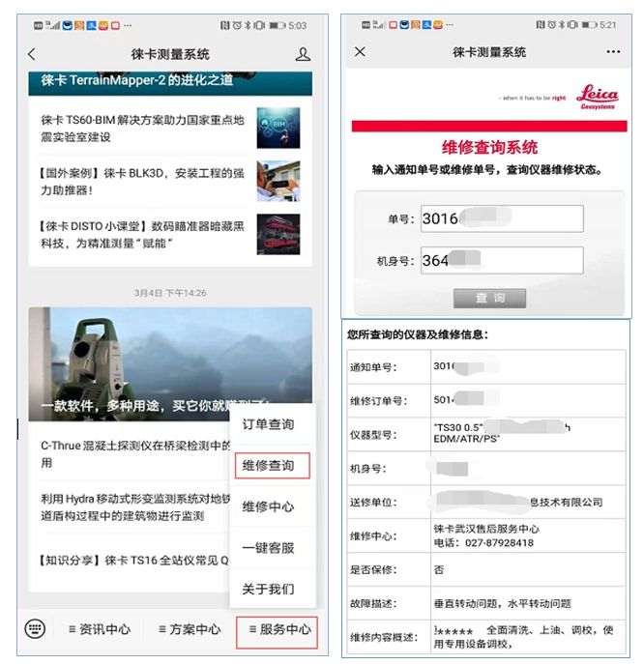This screenshot has height=664, width=644.
Task: Click the TS30 0.5 仪器型号 value
Action: [502, 433]
